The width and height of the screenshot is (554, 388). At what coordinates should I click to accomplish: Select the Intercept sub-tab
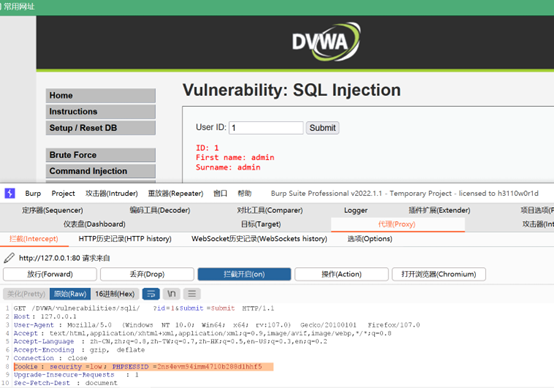coord(34,239)
